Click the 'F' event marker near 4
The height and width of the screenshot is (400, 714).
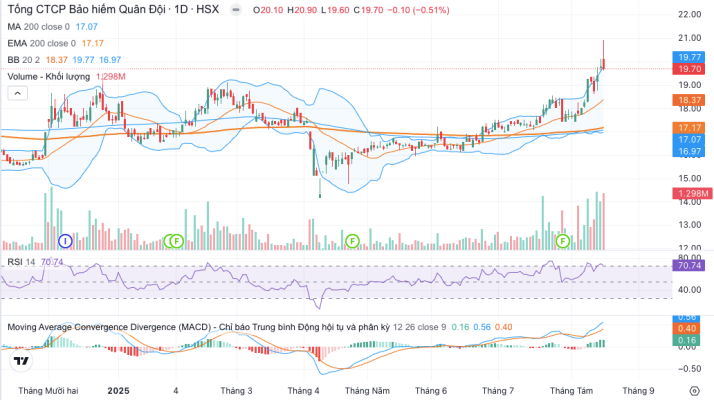coord(177,241)
